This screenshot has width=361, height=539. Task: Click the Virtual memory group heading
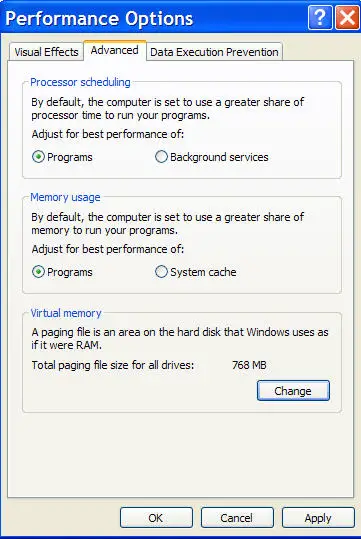coord(66,313)
